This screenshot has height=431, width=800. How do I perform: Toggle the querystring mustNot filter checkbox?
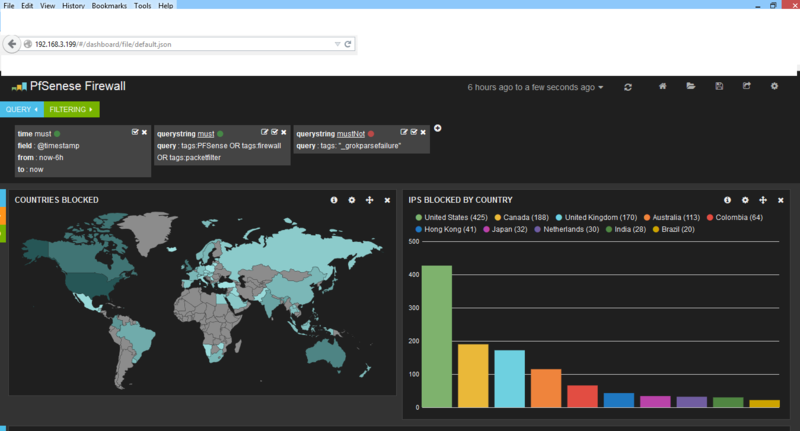[414, 132]
